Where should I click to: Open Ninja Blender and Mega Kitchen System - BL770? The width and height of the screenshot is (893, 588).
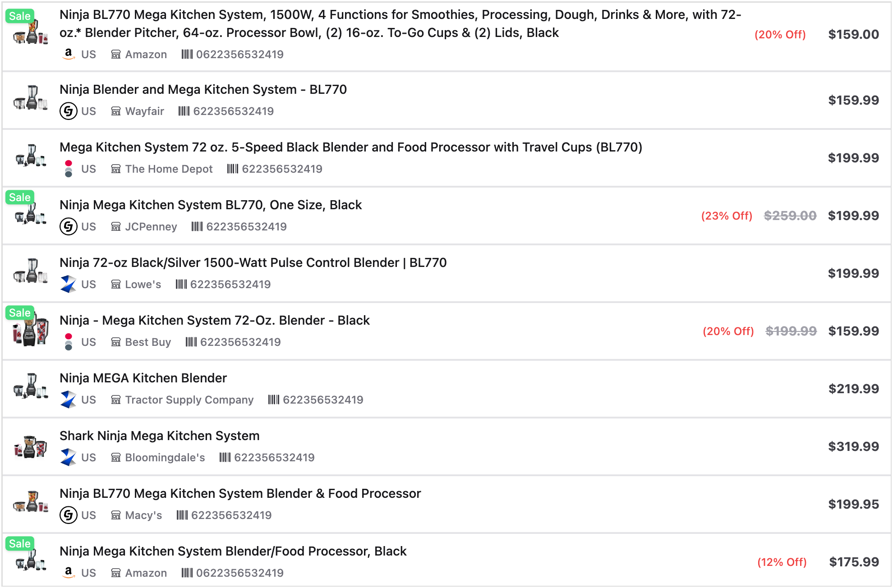(203, 89)
